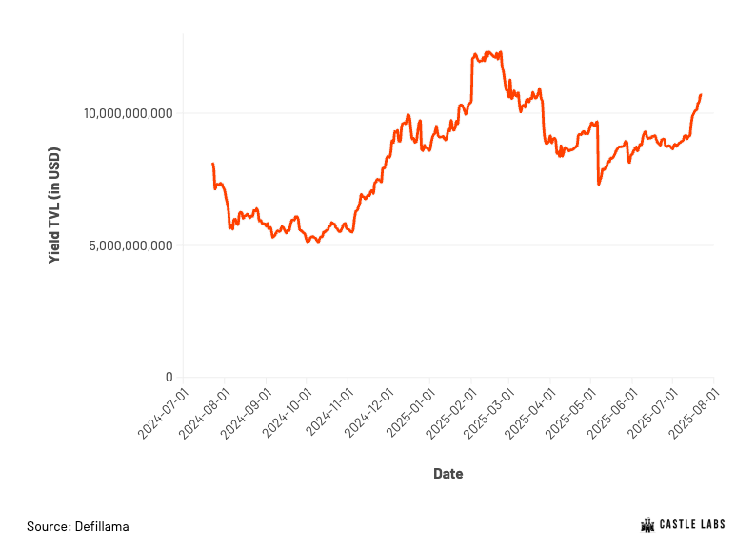Click the Castle Labs castle logo icon
The height and width of the screenshot is (547, 756).
(x=647, y=524)
